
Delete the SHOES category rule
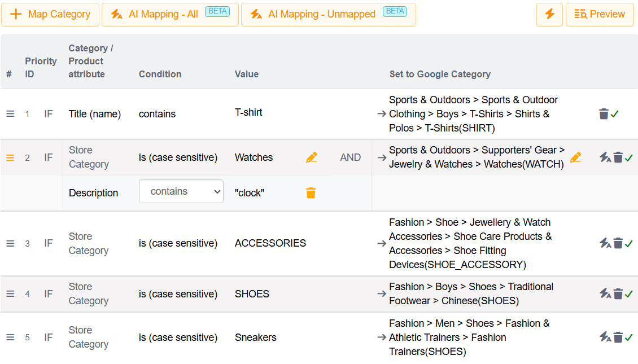[618, 293]
